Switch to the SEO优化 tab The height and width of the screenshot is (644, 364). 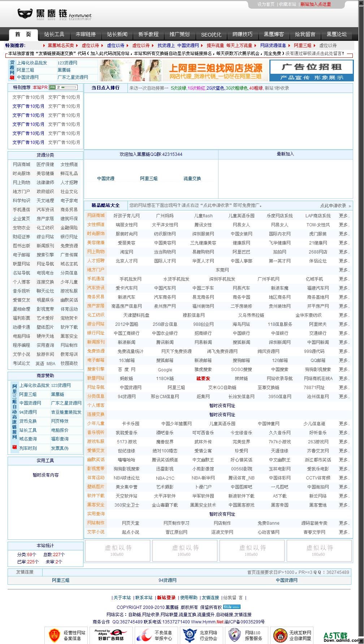(x=211, y=35)
